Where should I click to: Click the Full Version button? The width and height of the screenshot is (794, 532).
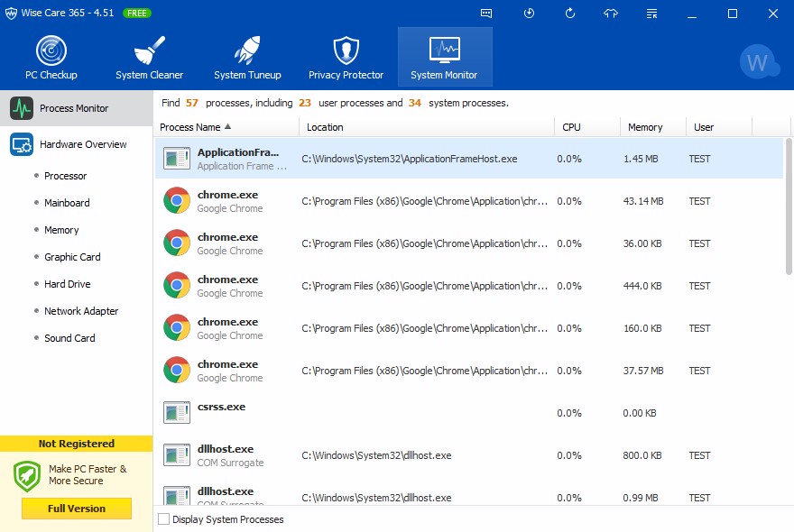point(77,509)
